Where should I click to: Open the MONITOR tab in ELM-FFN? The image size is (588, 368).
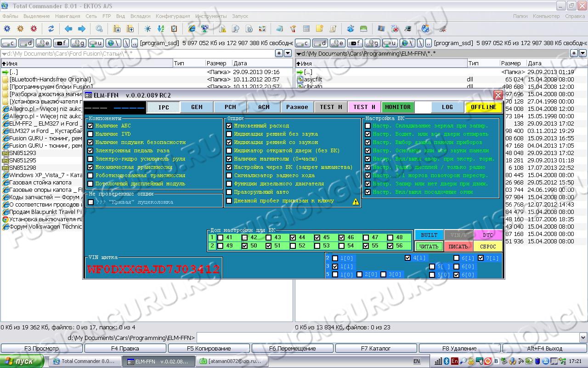click(x=398, y=107)
